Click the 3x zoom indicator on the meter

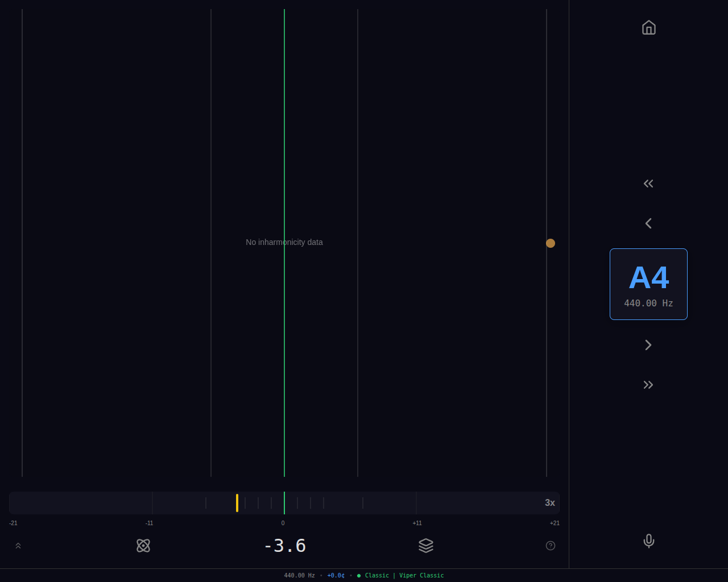[549, 502]
